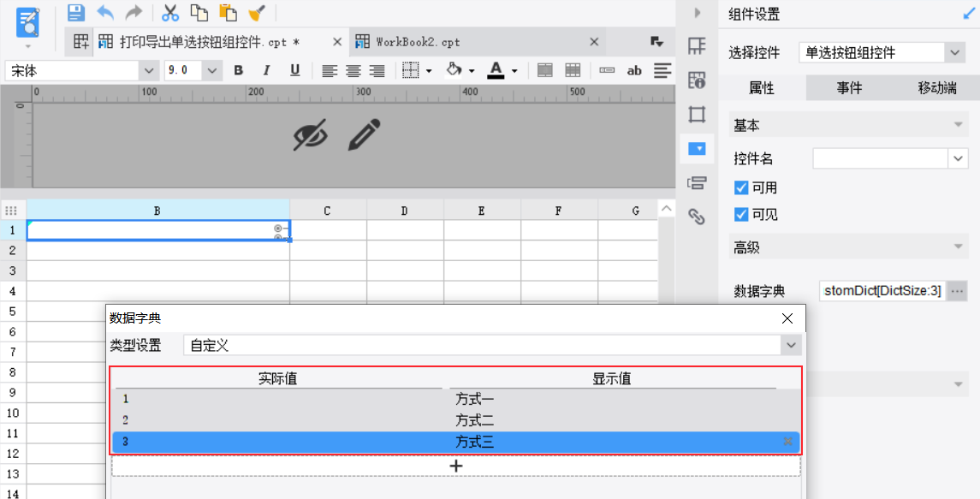980x499 pixels.
Task: Align text left
Action: (330, 71)
